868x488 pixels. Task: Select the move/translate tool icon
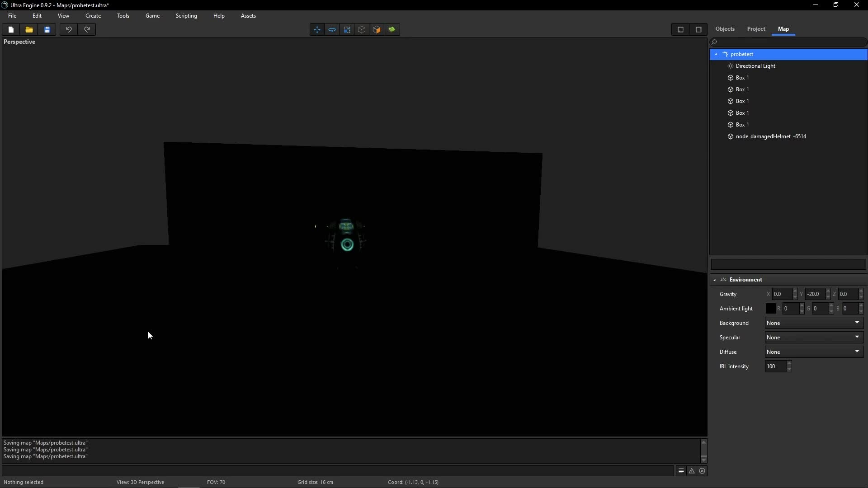(x=317, y=30)
